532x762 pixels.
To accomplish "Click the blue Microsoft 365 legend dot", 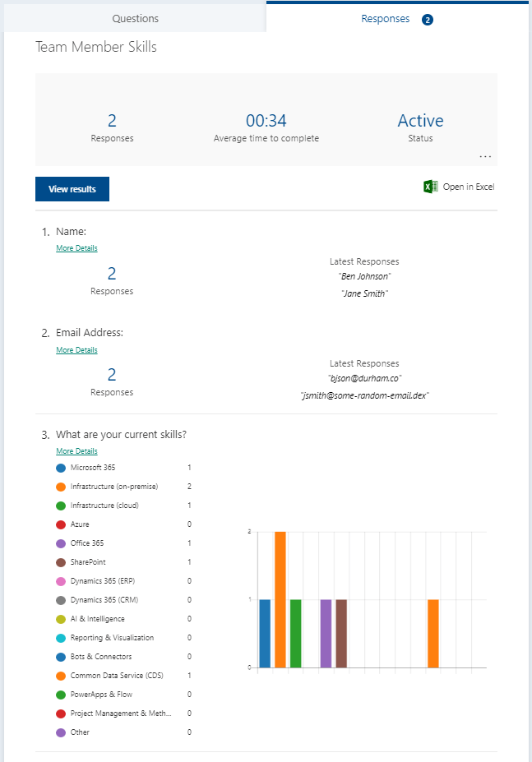I will (x=61, y=468).
